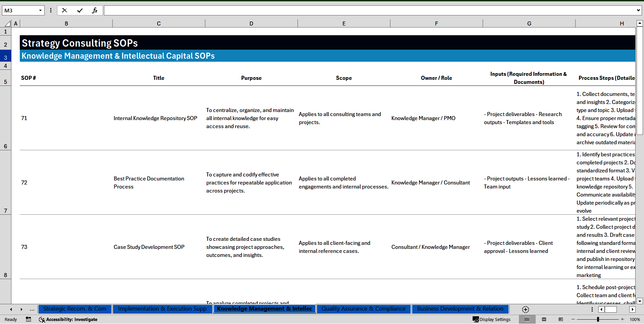The height and width of the screenshot is (324, 644).
Task: Go to previous sheet tab arrow
Action: pos(11,309)
